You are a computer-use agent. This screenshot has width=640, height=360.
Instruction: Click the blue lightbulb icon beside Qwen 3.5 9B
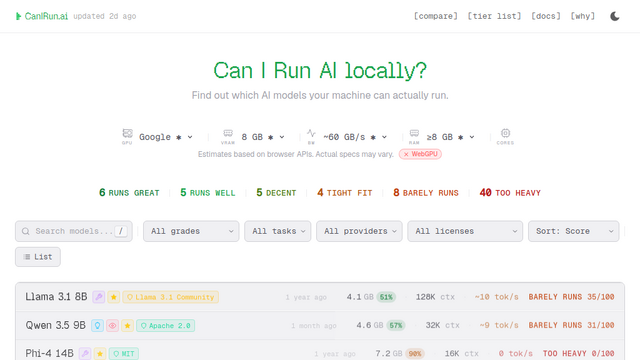(x=97, y=326)
